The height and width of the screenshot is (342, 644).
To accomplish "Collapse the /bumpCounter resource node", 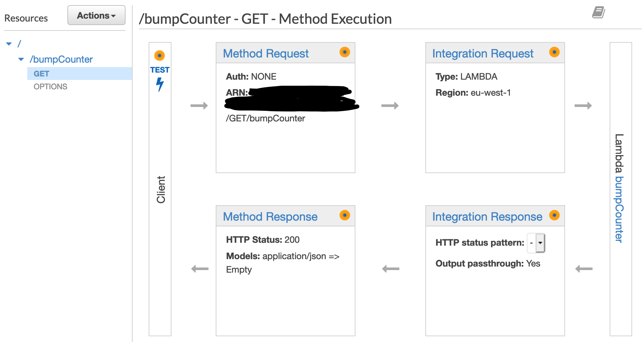I will point(21,59).
